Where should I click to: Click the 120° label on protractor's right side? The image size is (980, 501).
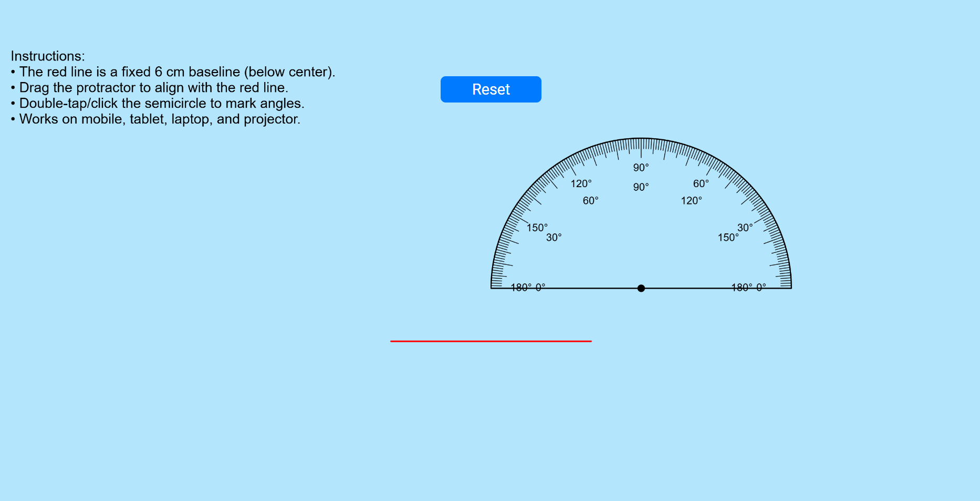pyautogui.click(x=691, y=201)
